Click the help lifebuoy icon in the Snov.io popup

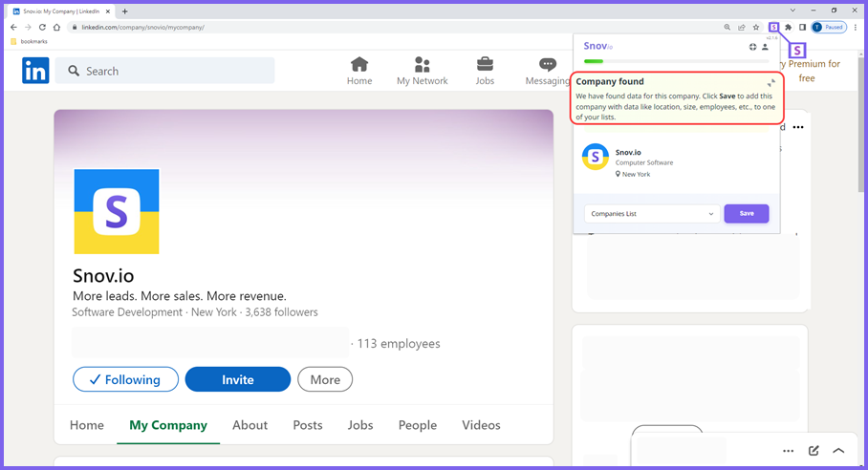click(x=753, y=47)
